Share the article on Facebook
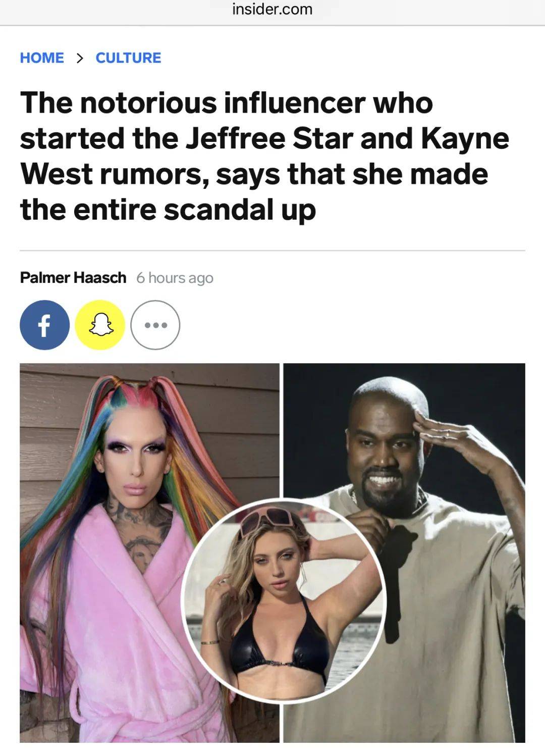Image resolution: width=545 pixels, height=756 pixels. (x=44, y=325)
